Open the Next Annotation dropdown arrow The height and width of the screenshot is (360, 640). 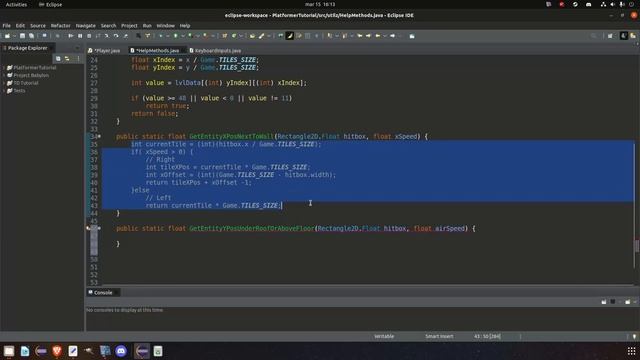coord(336,36)
